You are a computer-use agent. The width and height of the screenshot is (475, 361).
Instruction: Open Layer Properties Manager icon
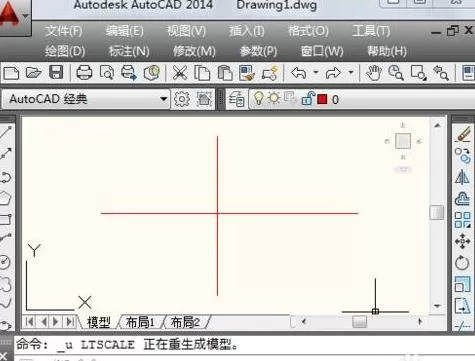click(237, 99)
